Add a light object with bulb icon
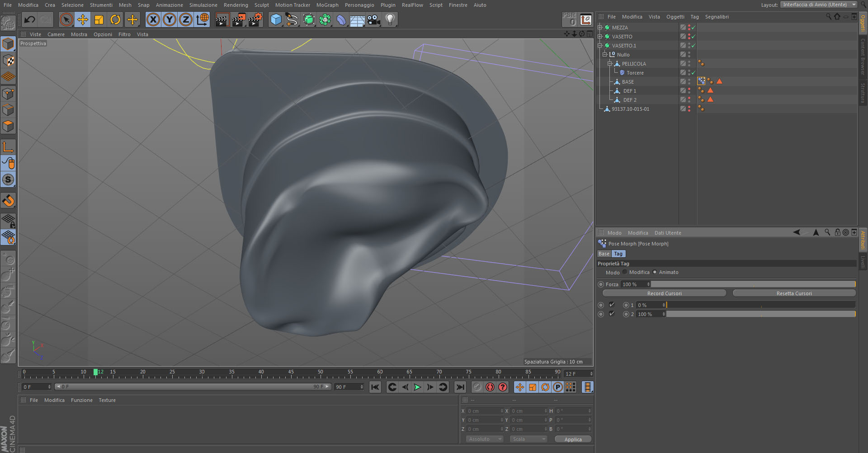Image resolution: width=868 pixels, height=453 pixels. tap(390, 19)
